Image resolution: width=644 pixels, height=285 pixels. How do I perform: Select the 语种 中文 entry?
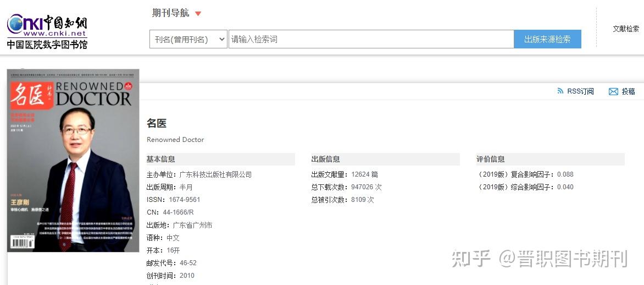[163, 238]
